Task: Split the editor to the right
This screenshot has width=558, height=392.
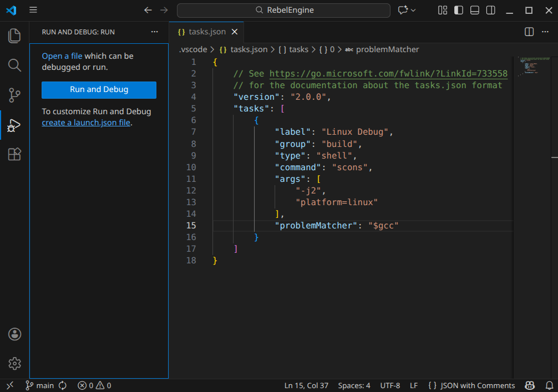Action: point(529,32)
